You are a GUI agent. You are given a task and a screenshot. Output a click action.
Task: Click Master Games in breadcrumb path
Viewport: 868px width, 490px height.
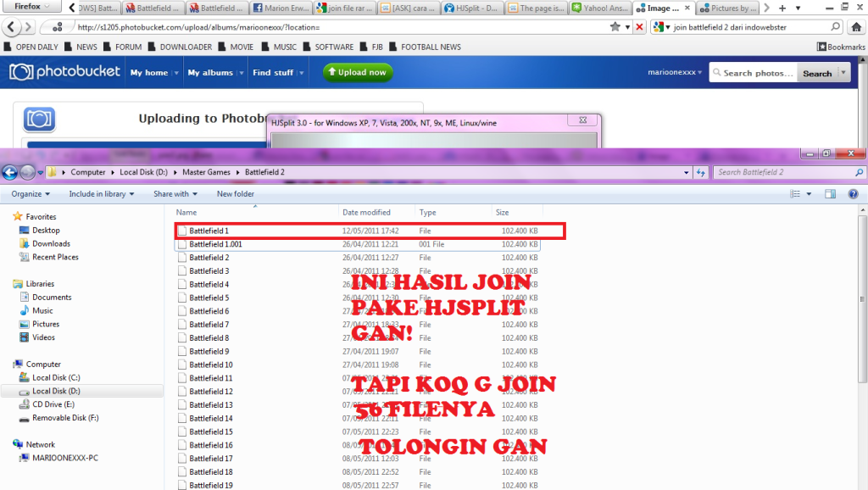click(206, 172)
